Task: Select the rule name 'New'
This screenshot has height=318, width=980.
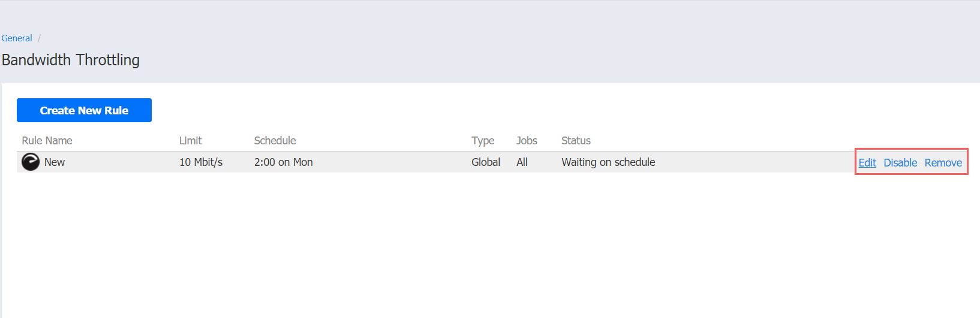Action: tap(55, 162)
